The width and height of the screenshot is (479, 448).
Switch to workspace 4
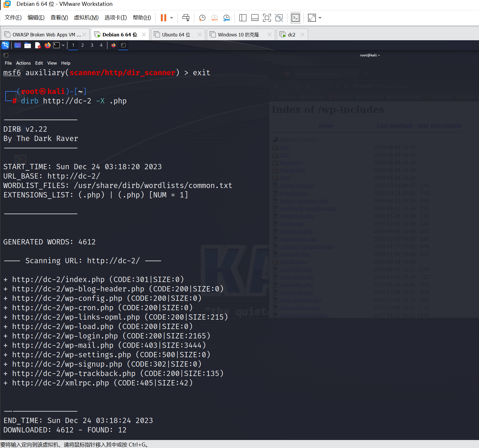pyautogui.click(x=101, y=45)
